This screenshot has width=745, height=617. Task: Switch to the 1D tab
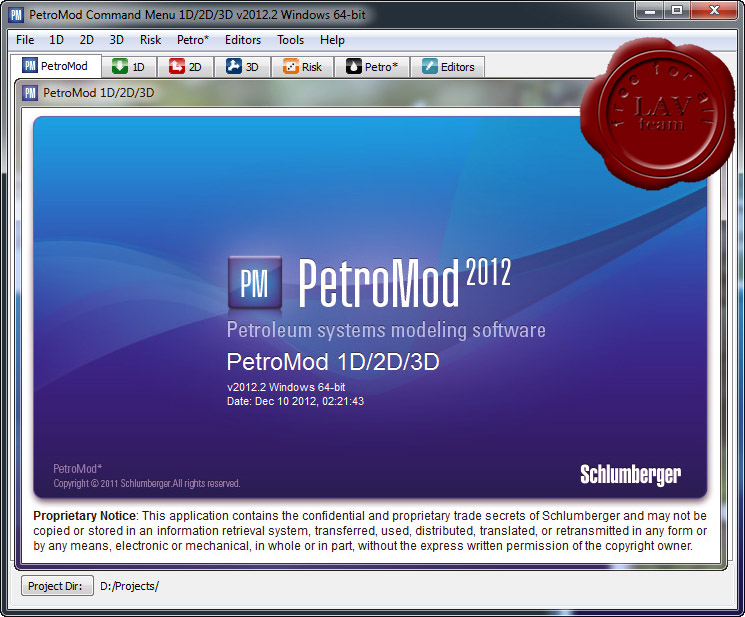pos(129,67)
